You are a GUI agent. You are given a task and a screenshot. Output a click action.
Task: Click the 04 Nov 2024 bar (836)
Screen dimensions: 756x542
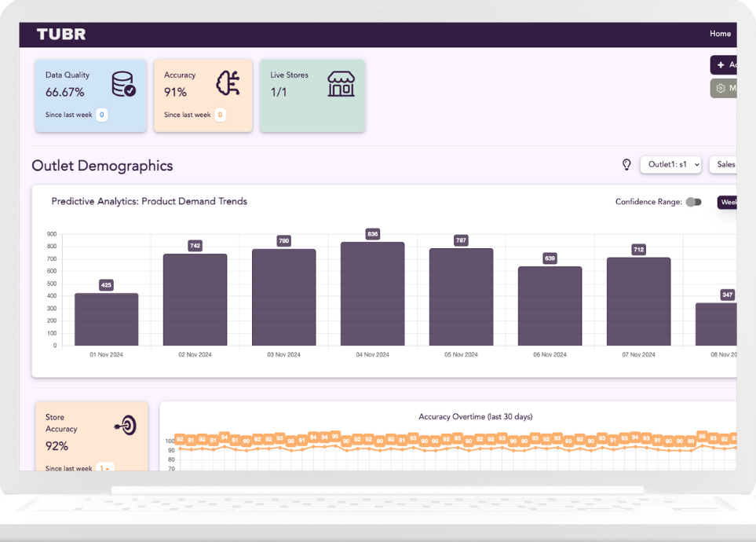(x=372, y=294)
